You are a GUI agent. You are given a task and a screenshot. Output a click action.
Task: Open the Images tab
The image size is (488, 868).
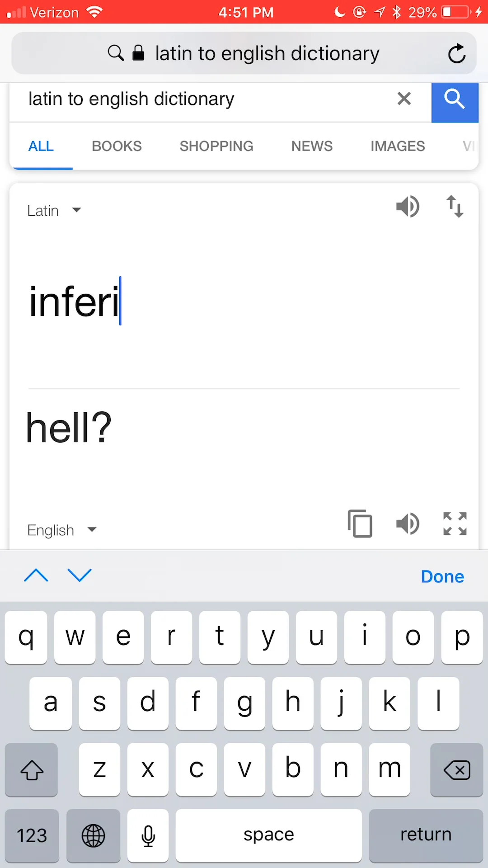tap(398, 146)
